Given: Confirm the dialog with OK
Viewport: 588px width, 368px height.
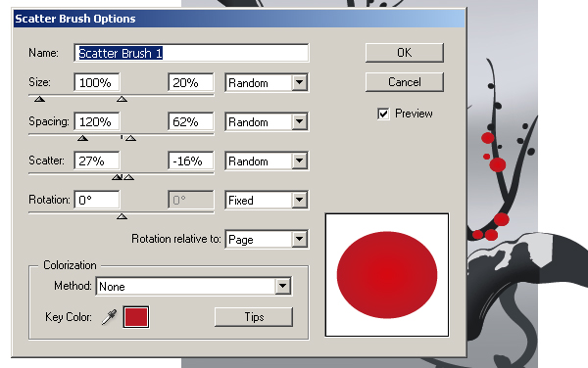Looking at the screenshot, I should [404, 53].
